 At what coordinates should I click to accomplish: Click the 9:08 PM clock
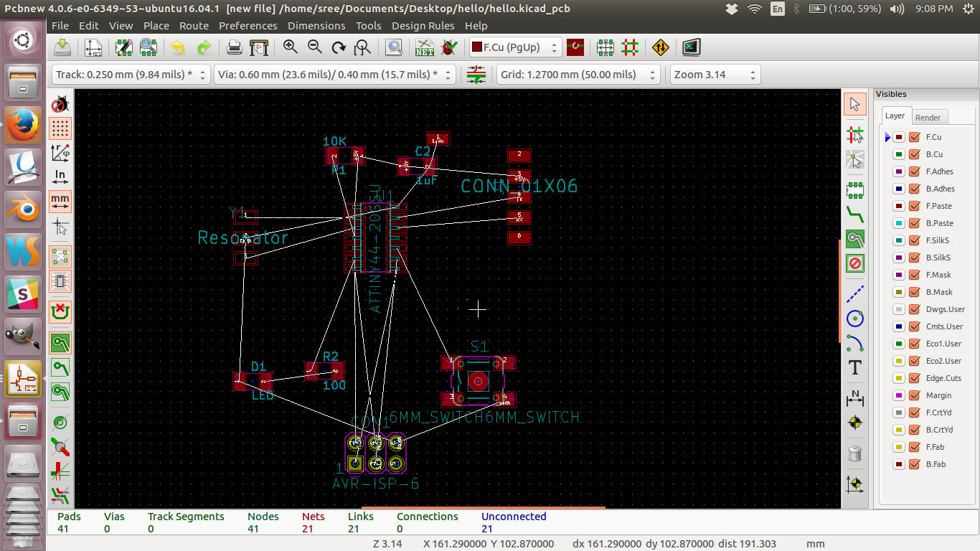coord(934,9)
